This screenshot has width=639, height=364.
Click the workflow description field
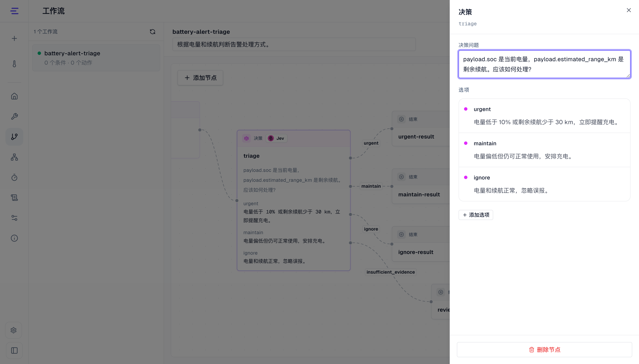click(294, 45)
